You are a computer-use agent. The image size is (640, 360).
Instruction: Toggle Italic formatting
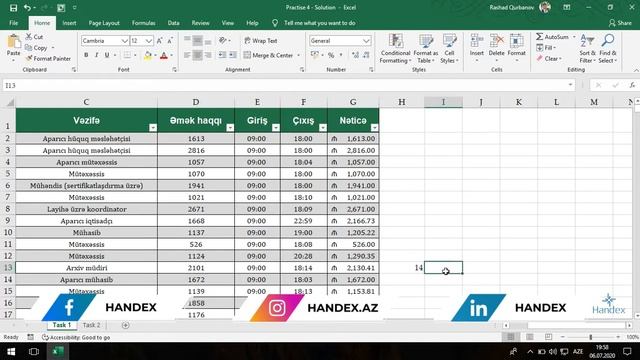[x=96, y=55]
